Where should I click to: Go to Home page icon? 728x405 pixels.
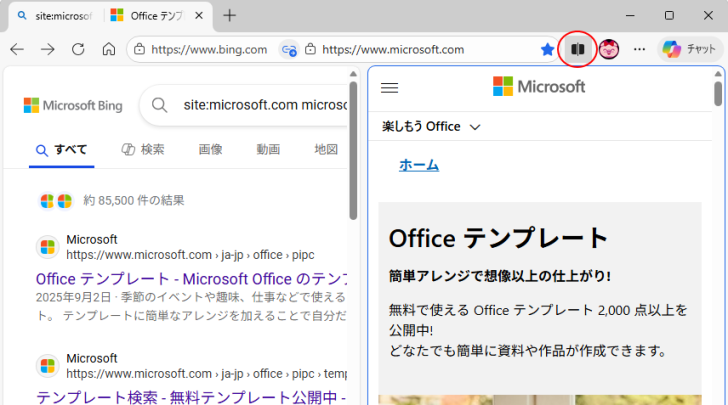click(109, 49)
